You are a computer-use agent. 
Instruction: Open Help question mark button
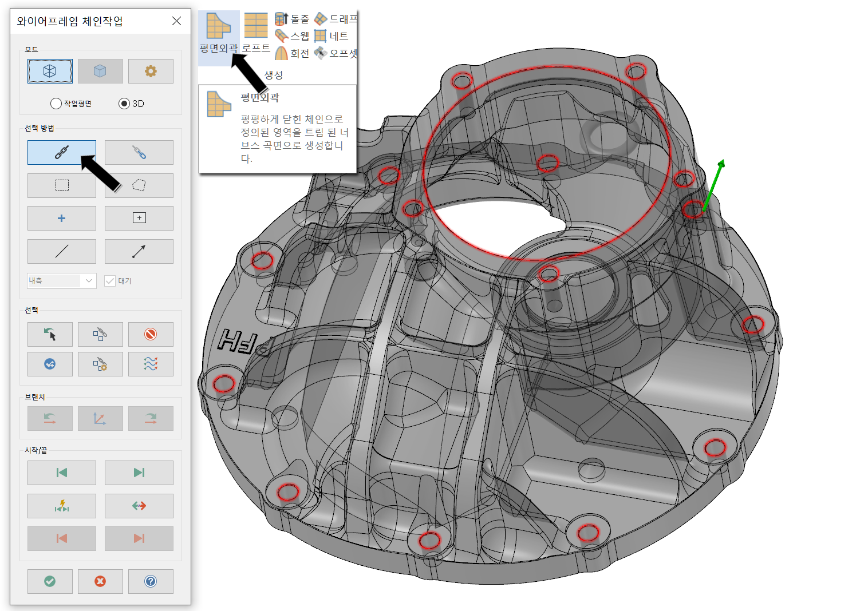(151, 581)
